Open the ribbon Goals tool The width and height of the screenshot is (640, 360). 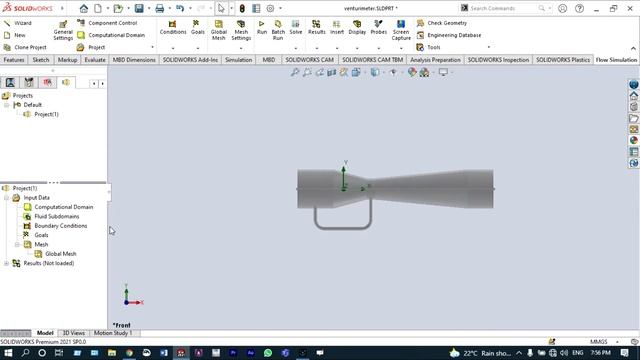198,28
